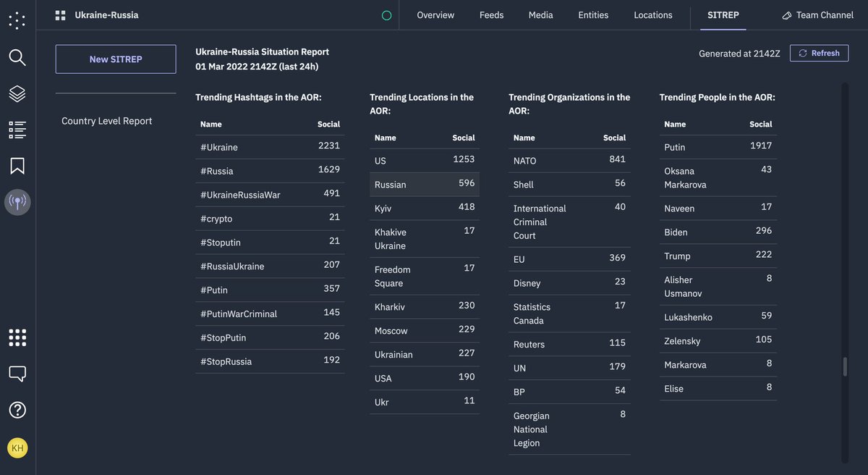868x475 pixels.
Task: Select the #Ukraine hashtag row
Action: 270,147
